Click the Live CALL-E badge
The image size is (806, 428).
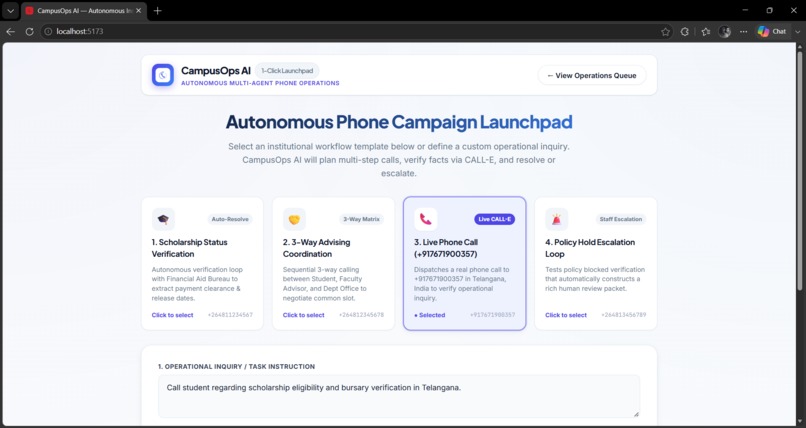pos(494,219)
